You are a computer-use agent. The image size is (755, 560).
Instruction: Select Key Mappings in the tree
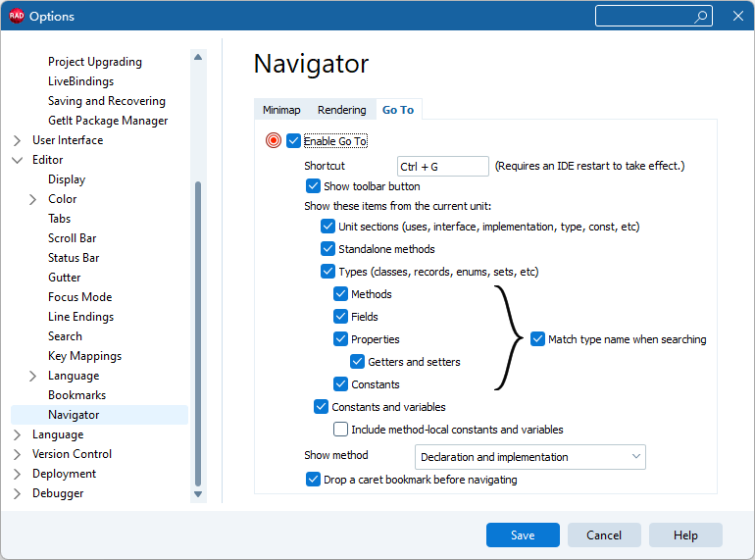[84, 356]
